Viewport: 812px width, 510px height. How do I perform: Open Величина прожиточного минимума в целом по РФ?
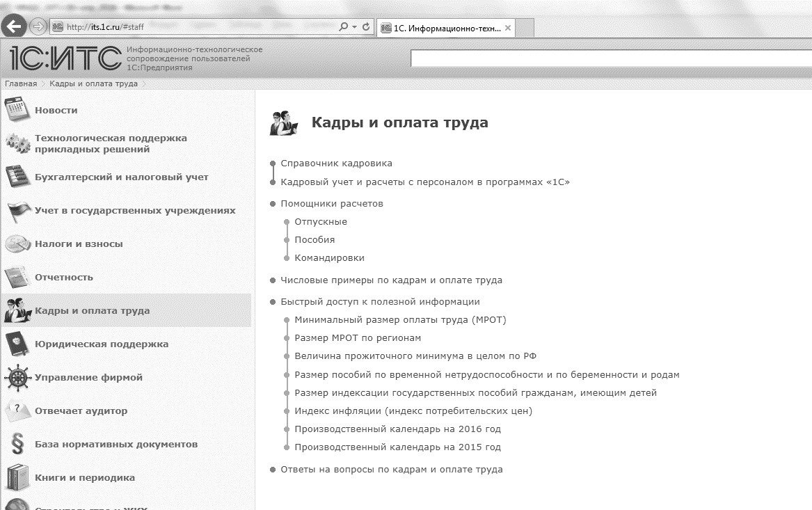tap(415, 356)
